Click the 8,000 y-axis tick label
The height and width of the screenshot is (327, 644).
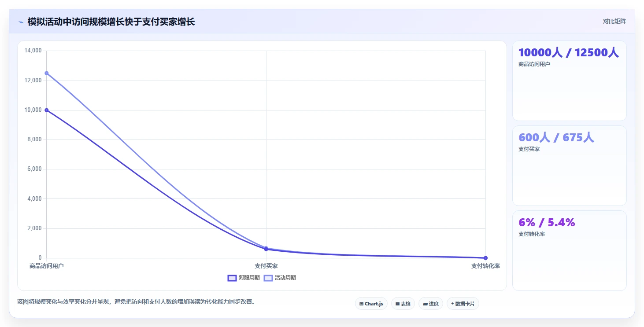34,140
